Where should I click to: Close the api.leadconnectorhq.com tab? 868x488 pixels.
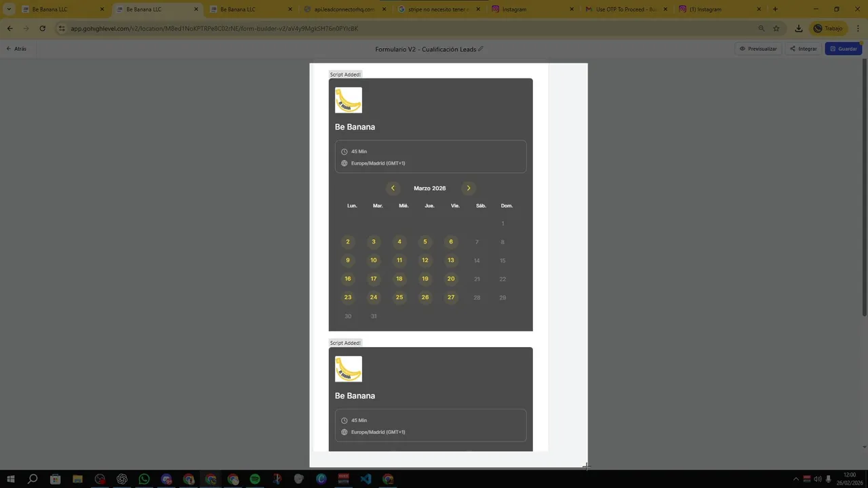[x=384, y=9]
